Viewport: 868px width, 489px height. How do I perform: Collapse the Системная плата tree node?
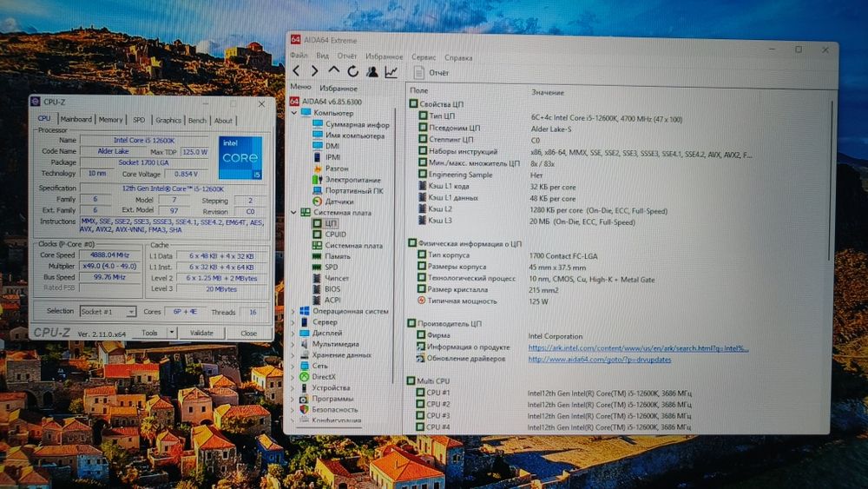[294, 212]
